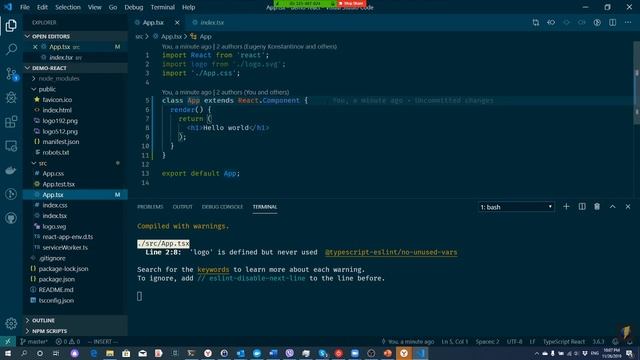
Task: Click the Windows taskbar search icon
Action: (24, 353)
